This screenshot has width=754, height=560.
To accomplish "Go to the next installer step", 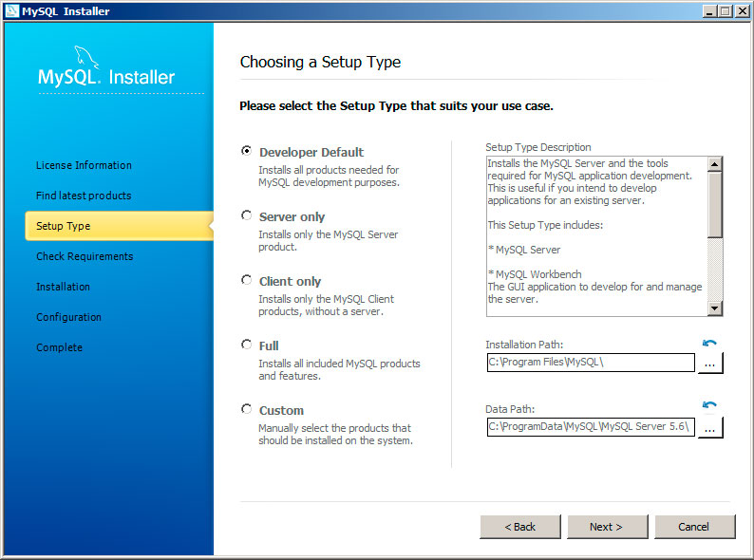I will click(607, 527).
